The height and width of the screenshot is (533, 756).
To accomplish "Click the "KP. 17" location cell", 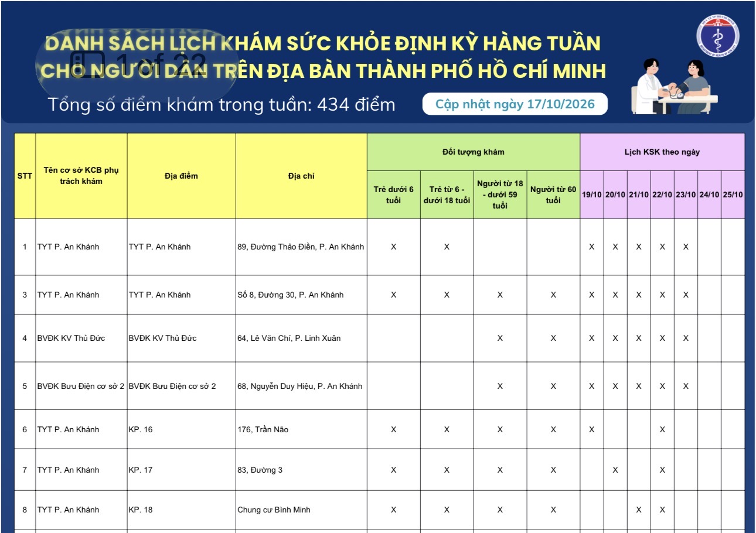I will point(182,470).
